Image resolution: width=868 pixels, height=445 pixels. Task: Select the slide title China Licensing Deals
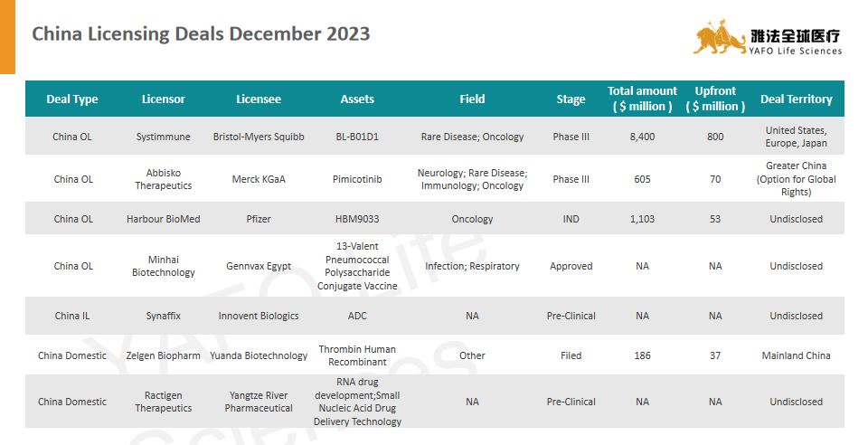coord(201,34)
